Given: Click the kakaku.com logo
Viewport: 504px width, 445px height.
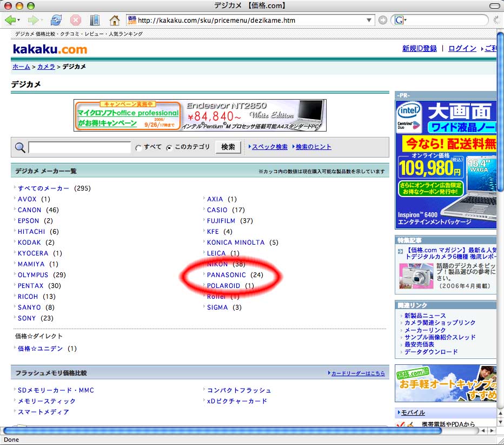Looking at the screenshot, I should coord(50,49).
